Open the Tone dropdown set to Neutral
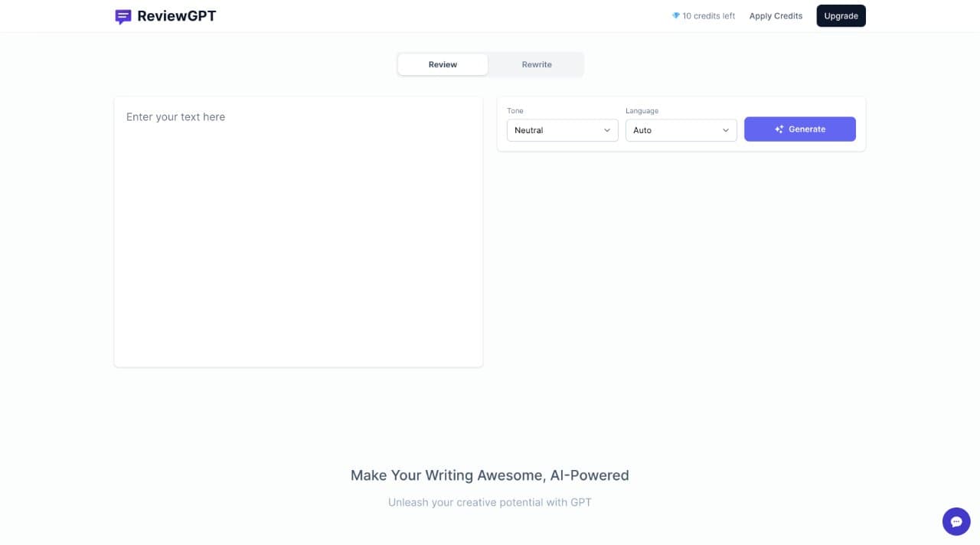Image resolution: width=980 pixels, height=545 pixels. click(563, 130)
